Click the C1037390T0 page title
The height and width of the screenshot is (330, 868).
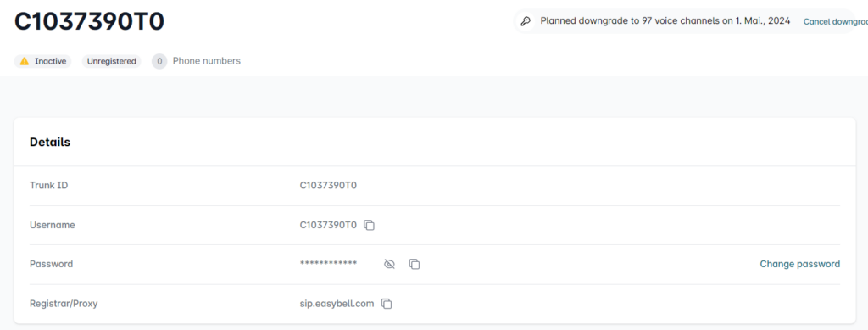(90, 22)
